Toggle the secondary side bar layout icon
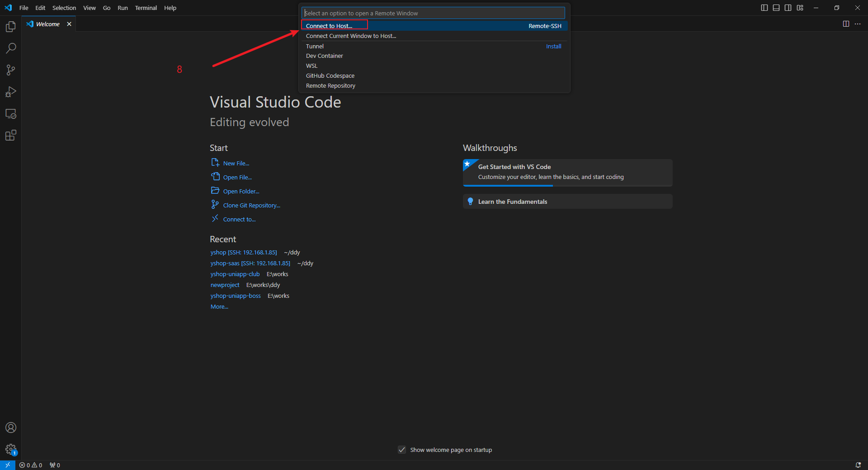The width and height of the screenshot is (868, 470). click(788, 8)
